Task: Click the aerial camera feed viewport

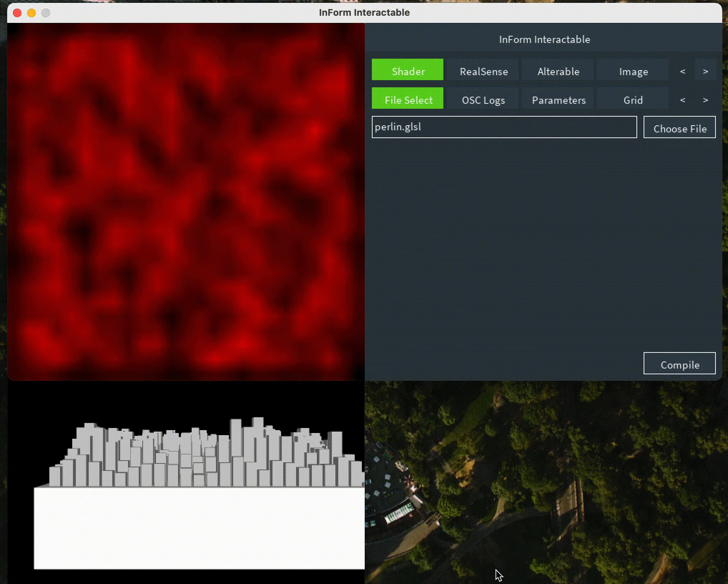Action: tap(543, 483)
